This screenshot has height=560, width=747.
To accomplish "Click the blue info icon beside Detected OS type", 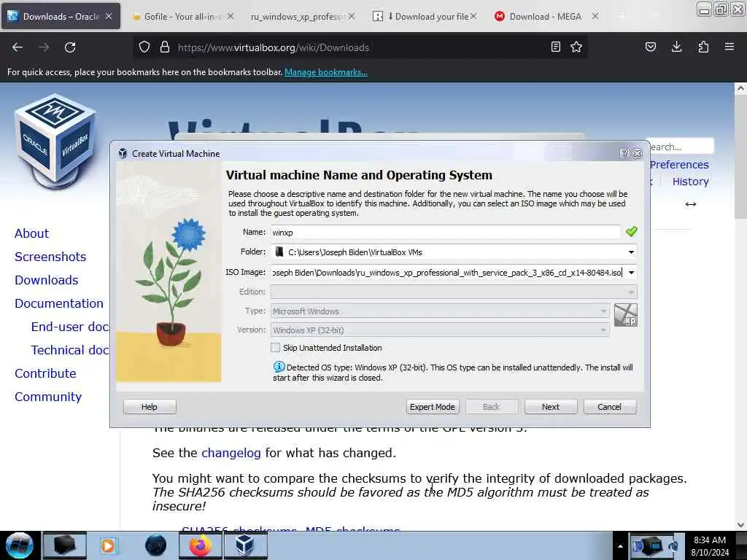I will [279, 367].
